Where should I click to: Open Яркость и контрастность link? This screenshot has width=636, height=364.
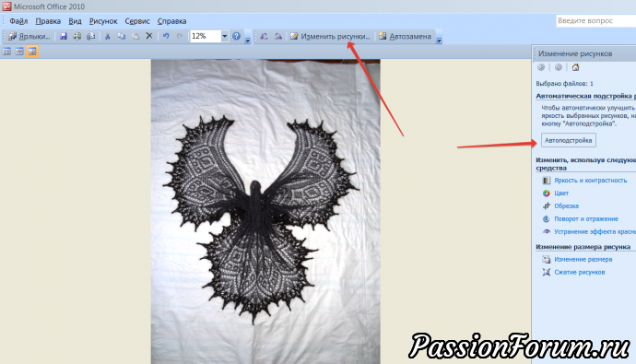tap(590, 181)
